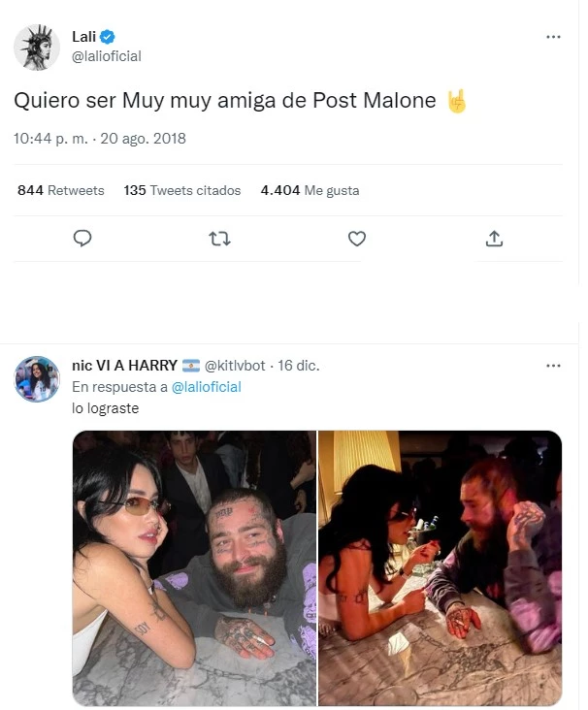Viewport: 588px width, 710px height.
Task: Open the right photo in the reply
Action: pyautogui.click(x=441, y=567)
